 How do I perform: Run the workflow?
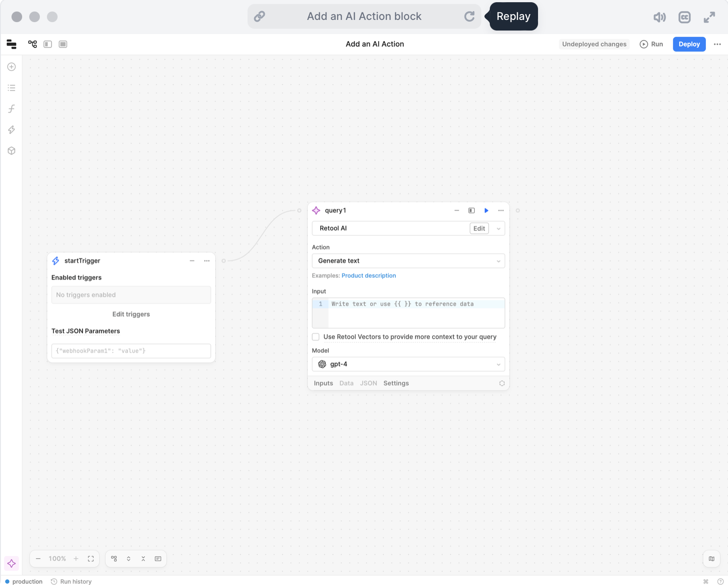click(651, 44)
